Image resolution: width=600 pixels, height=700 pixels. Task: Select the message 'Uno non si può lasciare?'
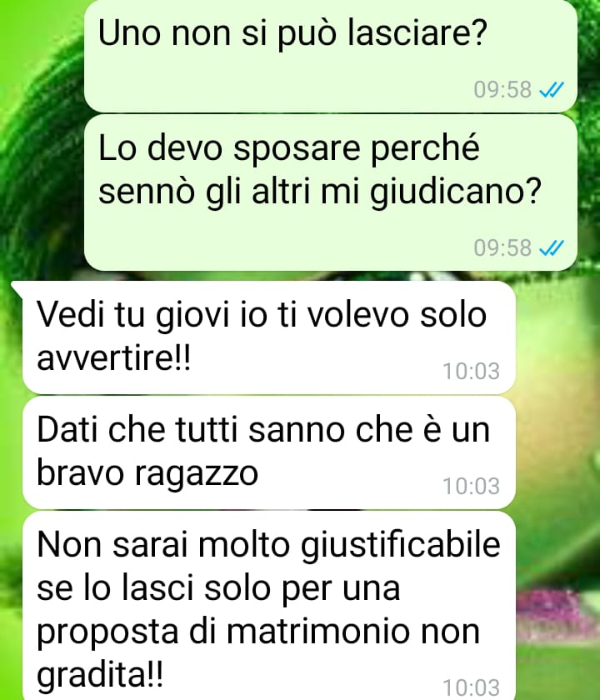coord(330,56)
